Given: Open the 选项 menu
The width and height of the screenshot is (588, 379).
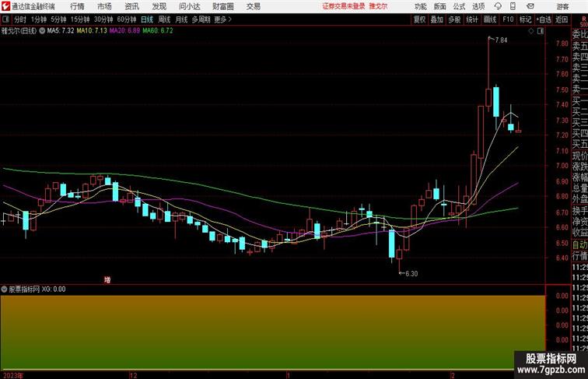Looking at the screenshot, I should [x=478, y=7].
